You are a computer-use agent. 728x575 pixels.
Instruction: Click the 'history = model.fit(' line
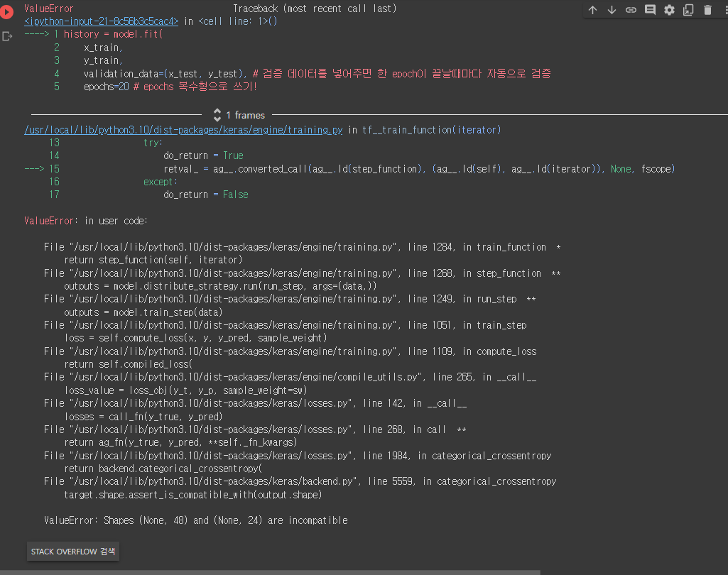(x=113, y=34)
